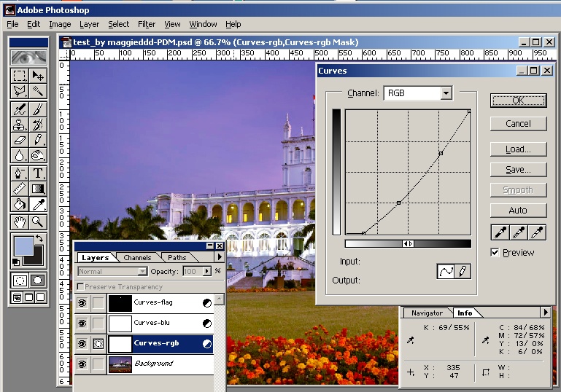Open the Info palette flyout menu arrow
The width and height of the screenshot is (561, 392).
coord(545,313)
